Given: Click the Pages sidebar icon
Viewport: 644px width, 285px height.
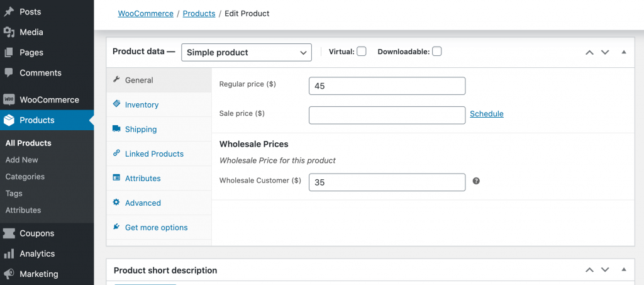Looking at the screenshot, I should tap(9, 53).
